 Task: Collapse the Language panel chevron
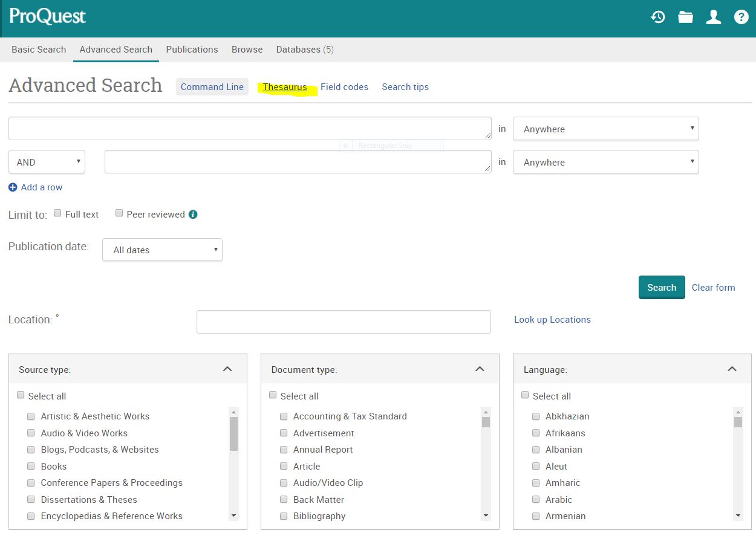click(x=732, y=369)
